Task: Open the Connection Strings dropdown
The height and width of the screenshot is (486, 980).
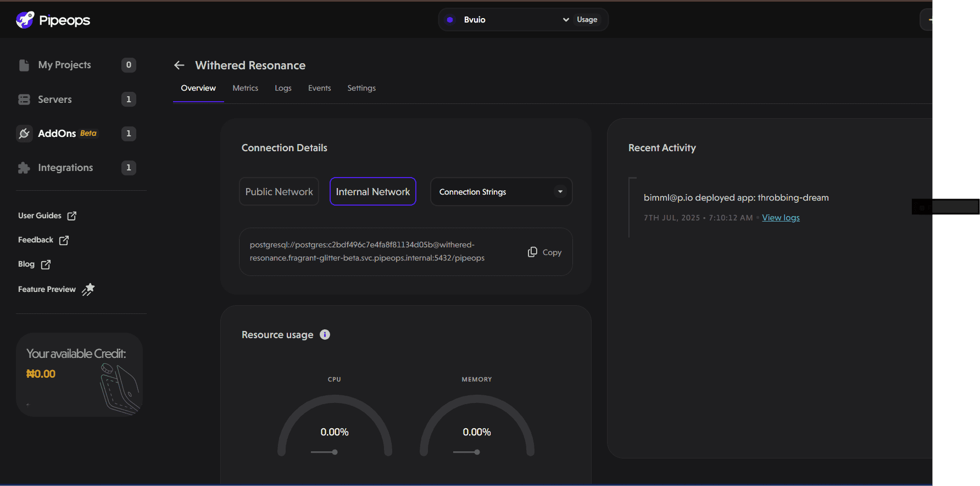Action: [502, 191]
